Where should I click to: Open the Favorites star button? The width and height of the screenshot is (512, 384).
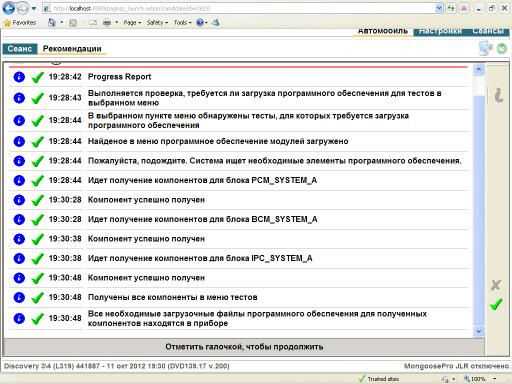20,23
